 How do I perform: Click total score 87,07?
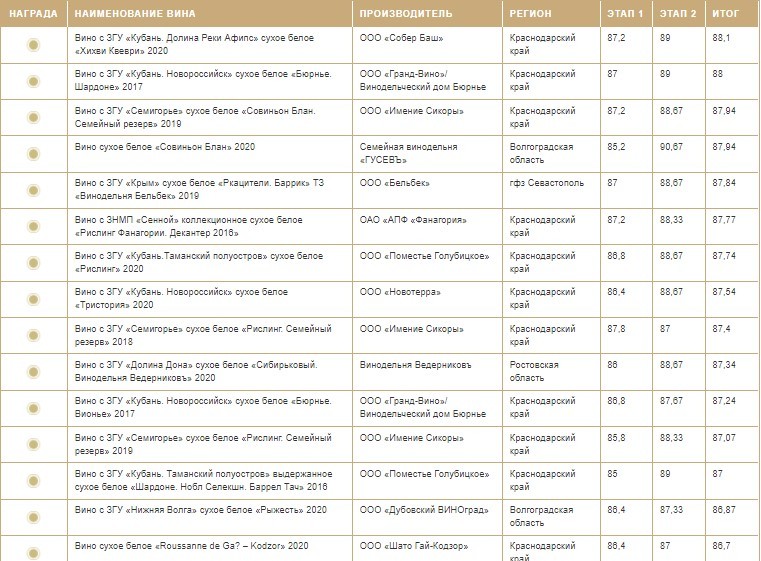[724, 438]
